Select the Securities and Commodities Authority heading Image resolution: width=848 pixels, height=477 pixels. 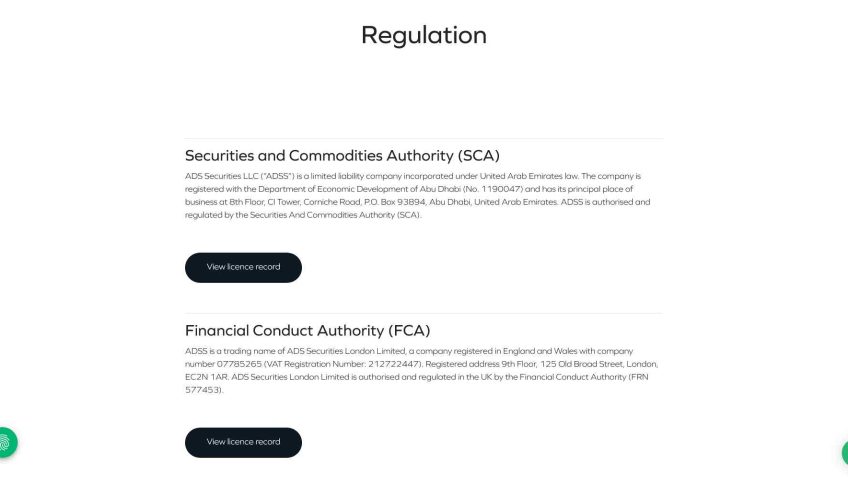[x=342, y=155]
